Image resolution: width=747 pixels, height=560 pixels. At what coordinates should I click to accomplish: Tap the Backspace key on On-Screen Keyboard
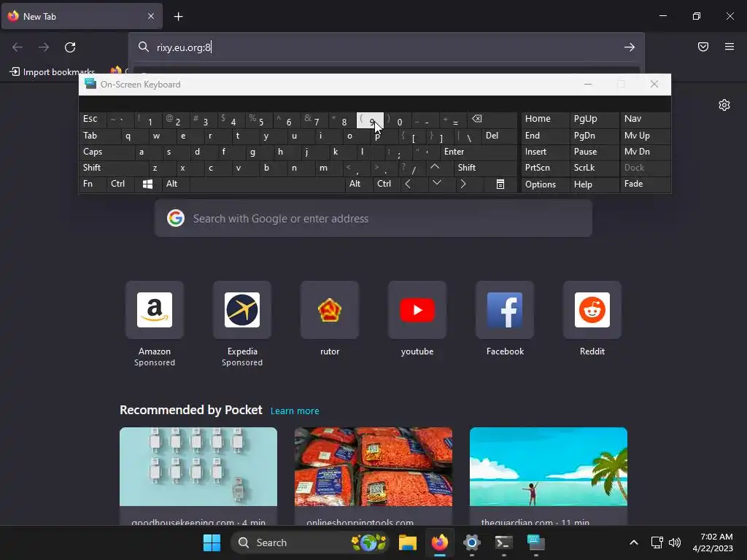[492, 120]
